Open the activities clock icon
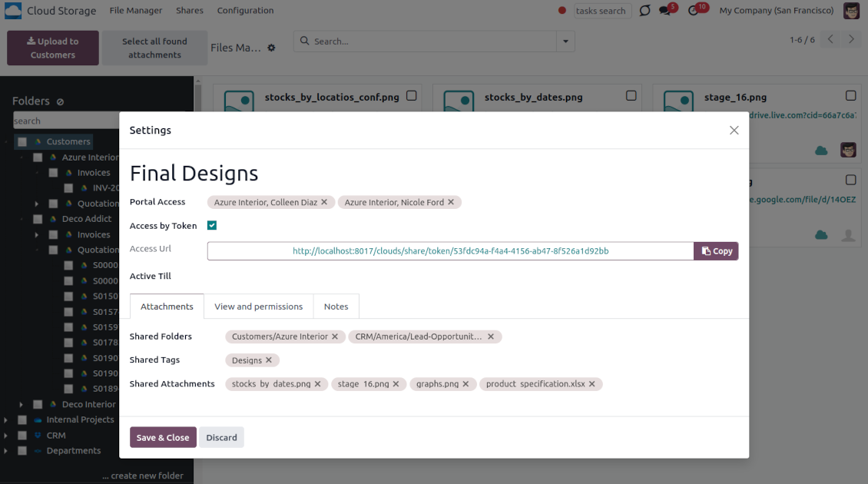This screenshot has width=868, height=484. click(x=694, y=11)
